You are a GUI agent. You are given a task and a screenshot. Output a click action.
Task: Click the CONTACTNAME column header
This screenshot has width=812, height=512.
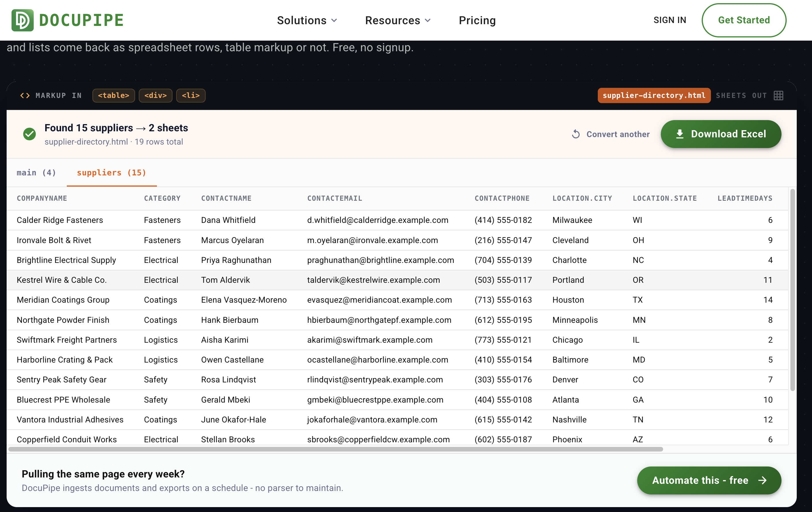(x=226, y=198)
